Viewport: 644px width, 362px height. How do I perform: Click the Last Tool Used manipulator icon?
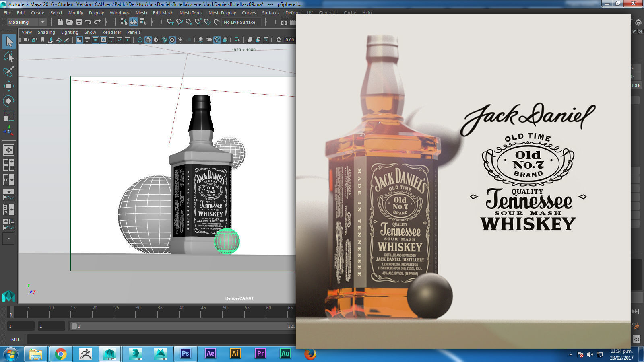point(9,130)
